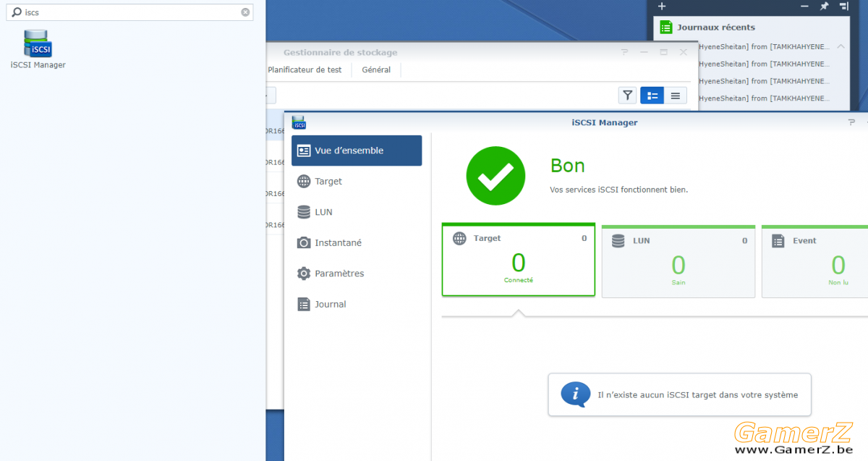Click the magnifying glass search icon

click(x=17, y=12)
